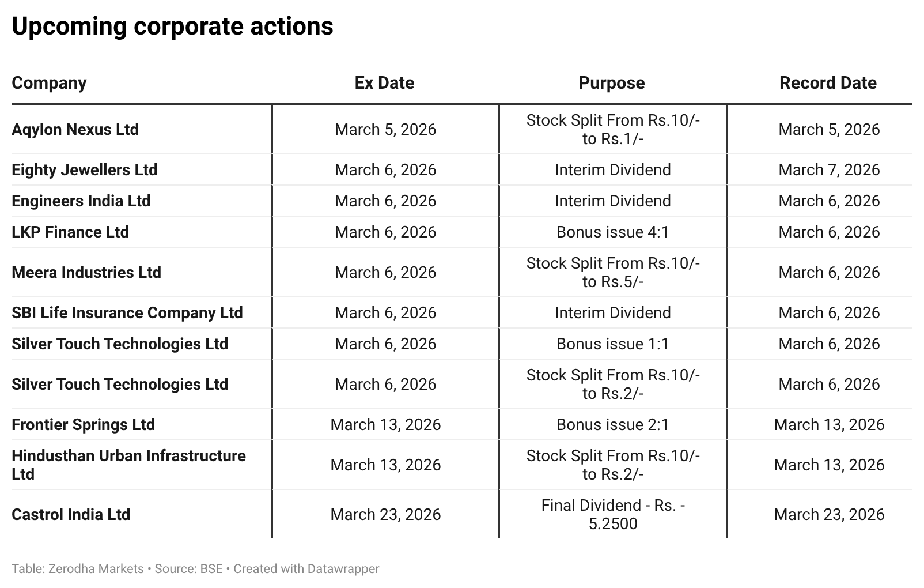Image resolution: width=924 pixels, height=588 pixels.
Task: Click the Record Date column header
Action: click(x=828, y=83)
